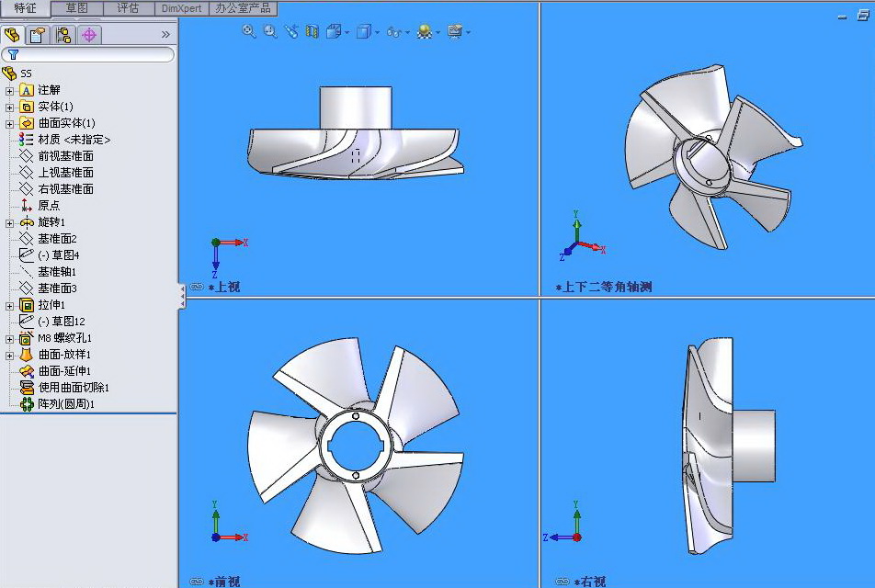Screen dimensions: 875x588
Task: Open the Hide/Show Items dropdown arrow
Action: (x=407, y=32)
